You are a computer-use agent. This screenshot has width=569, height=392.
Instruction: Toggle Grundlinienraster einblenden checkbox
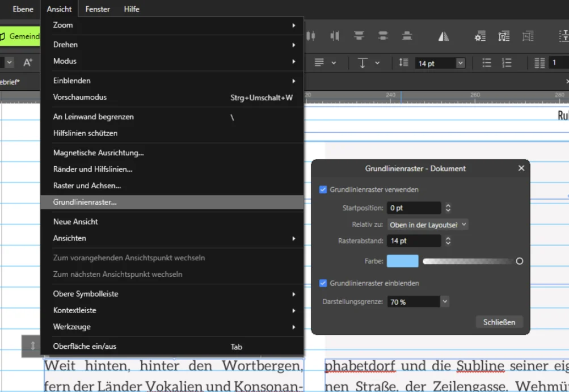click(x=323, y=283)
